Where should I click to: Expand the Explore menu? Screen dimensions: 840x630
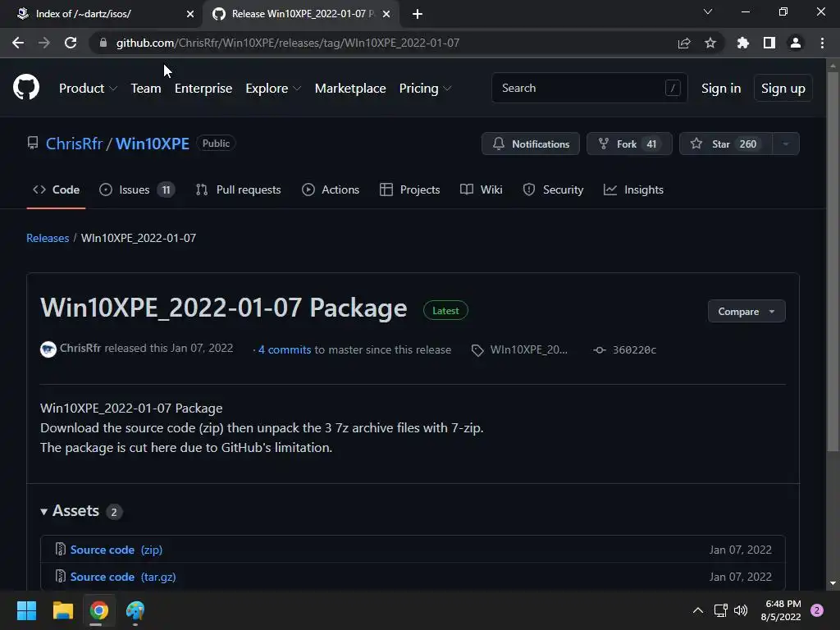pyautogui.click(x=273, y=89)
